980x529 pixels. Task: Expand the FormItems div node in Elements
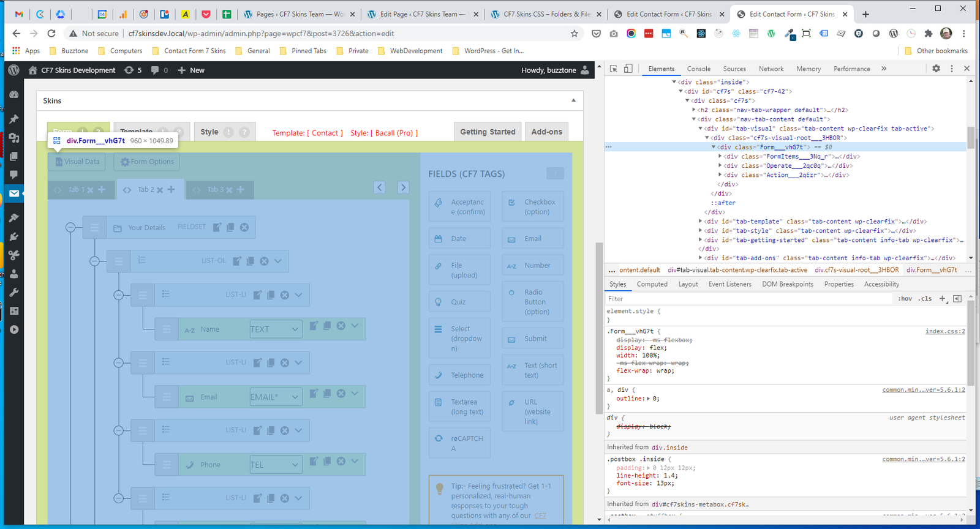point(720,157)
